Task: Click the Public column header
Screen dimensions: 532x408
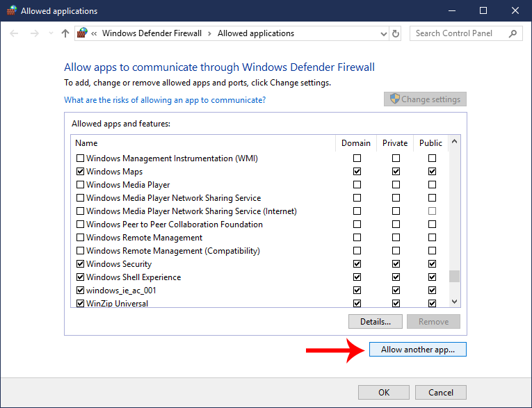Action: click(430, 143)
